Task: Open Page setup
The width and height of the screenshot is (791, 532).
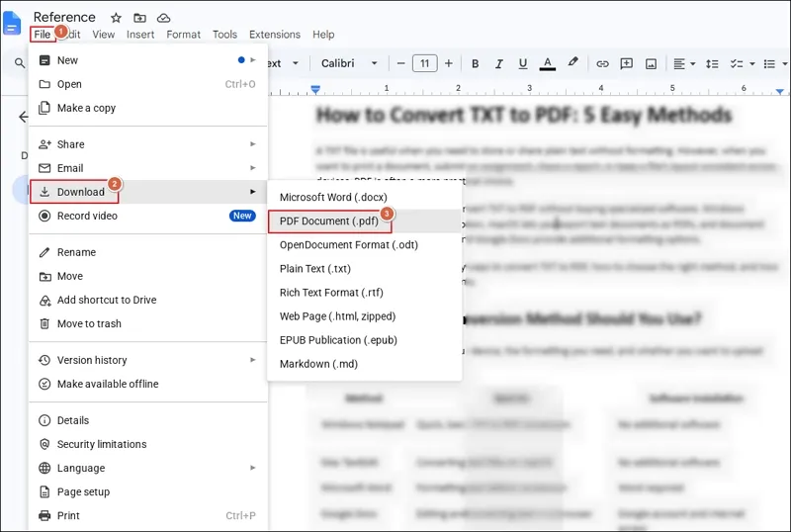Action: coord(147,491)
